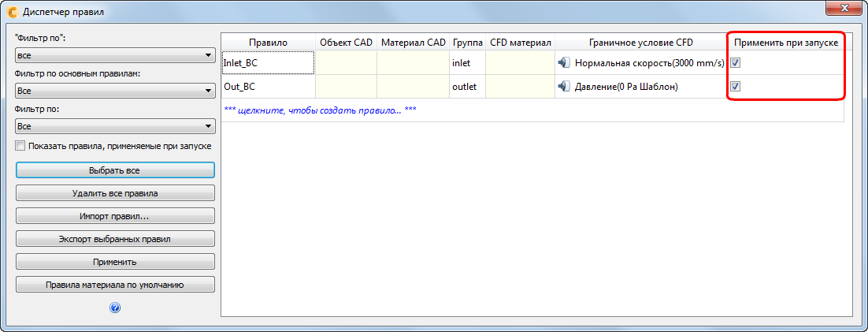Viewport: 868px width, 332px height.
Task: Toggle apply-at-startup checkbox for Inlet_BC
Action: 736,62
